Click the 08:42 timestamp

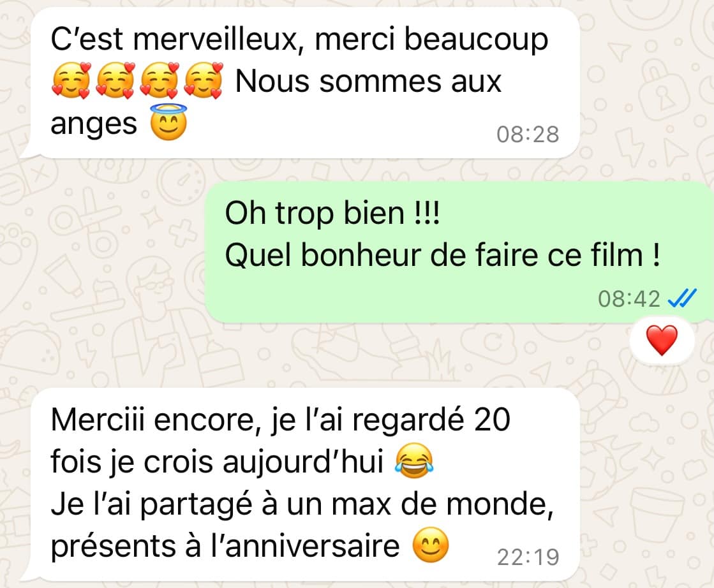point(629,299)
